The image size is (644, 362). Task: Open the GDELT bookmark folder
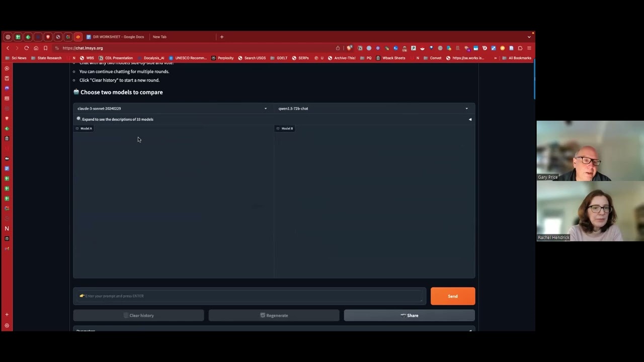tap(279, 58)
